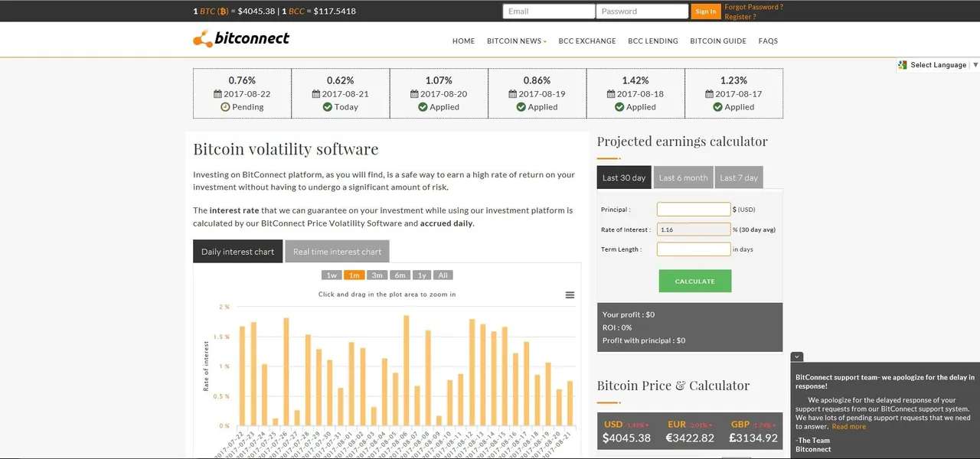Set chart range to 3m
980x459 pixels.
click(x=377, y=275)
